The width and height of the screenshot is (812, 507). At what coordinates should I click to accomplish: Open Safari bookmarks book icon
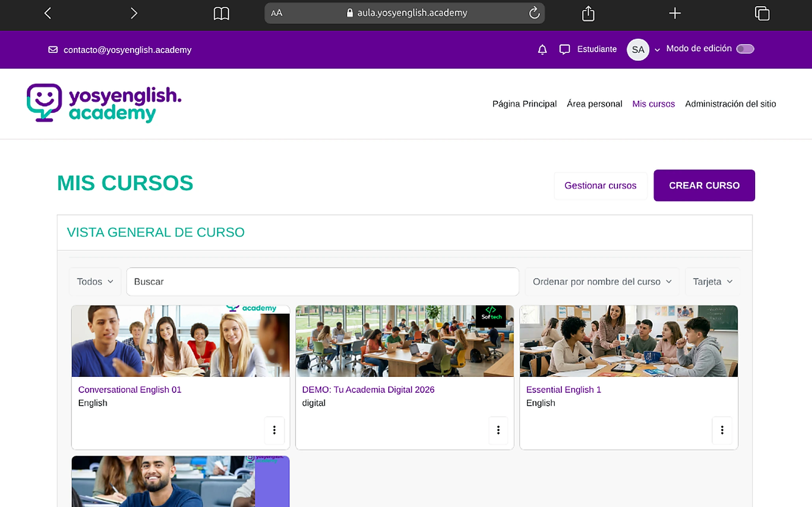coord(221,13)
